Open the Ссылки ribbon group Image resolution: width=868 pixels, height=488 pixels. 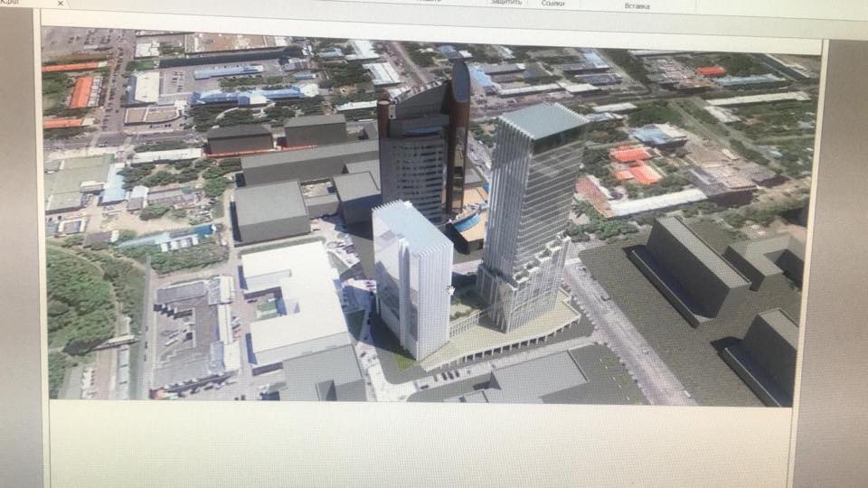[x=553, y=4]
